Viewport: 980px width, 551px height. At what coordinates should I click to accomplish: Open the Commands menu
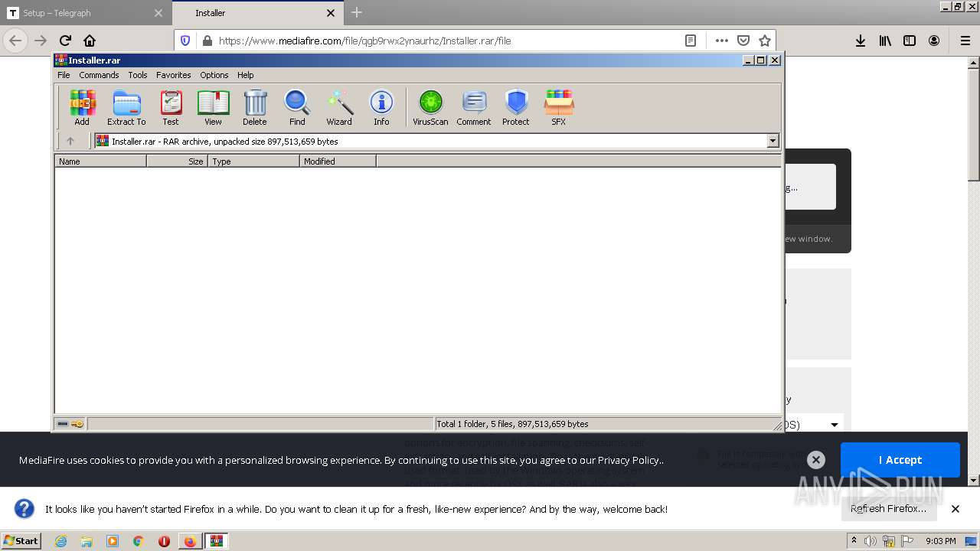99,75
